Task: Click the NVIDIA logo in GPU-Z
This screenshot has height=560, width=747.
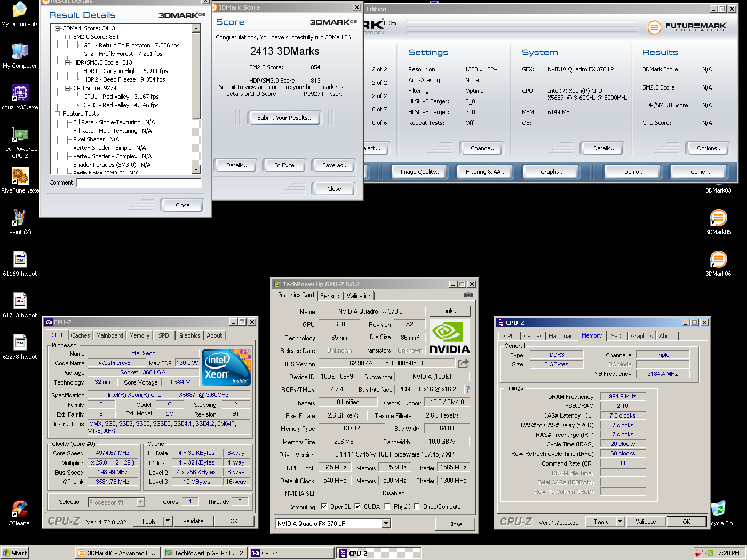Action: [x=449, y=338]
